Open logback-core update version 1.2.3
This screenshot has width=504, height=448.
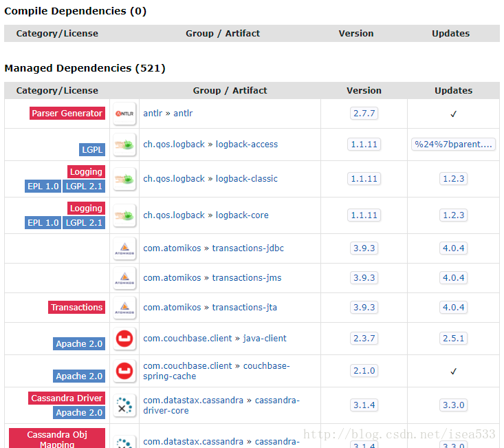(x=453, y=215)
